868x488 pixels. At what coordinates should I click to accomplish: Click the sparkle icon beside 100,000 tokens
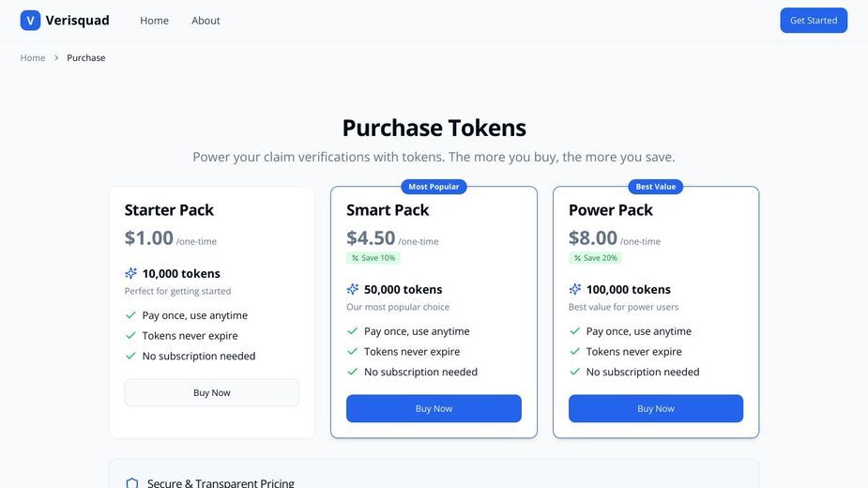pos(575,289)
